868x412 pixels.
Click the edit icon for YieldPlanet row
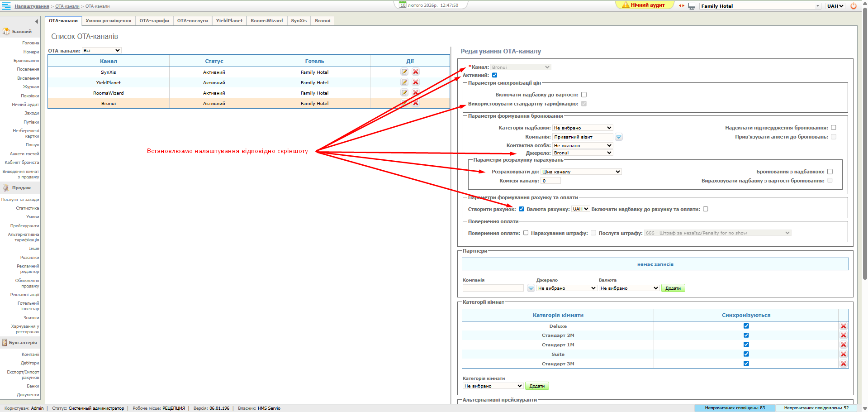[x=404, y=82]
